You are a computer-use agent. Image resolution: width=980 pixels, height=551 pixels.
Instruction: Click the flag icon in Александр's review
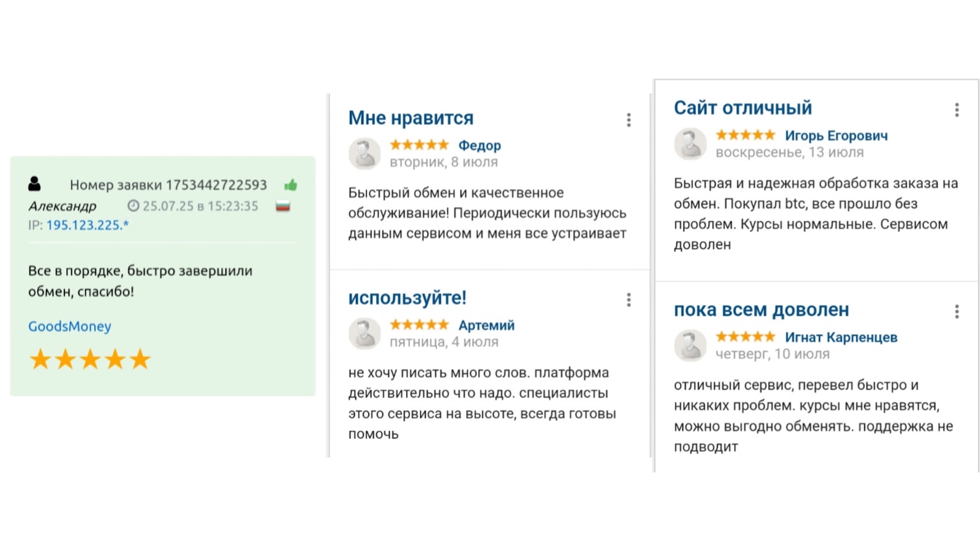tap(282, 206)
